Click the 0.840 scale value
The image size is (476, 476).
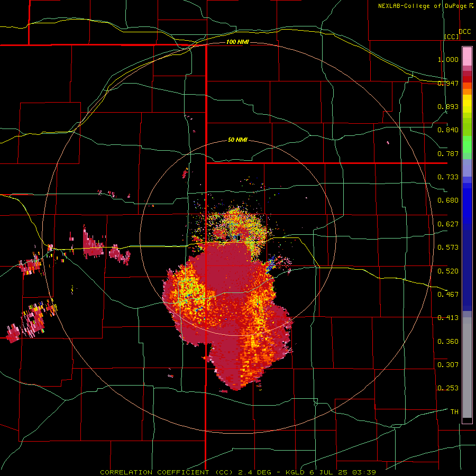448,130
